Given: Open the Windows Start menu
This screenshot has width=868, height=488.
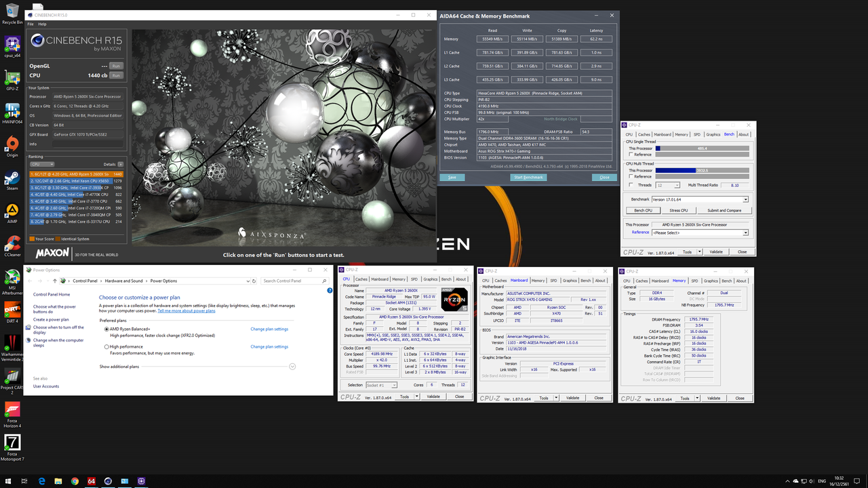Looking at the screenshot, I should pyautogui.click(x=7, y=481).
